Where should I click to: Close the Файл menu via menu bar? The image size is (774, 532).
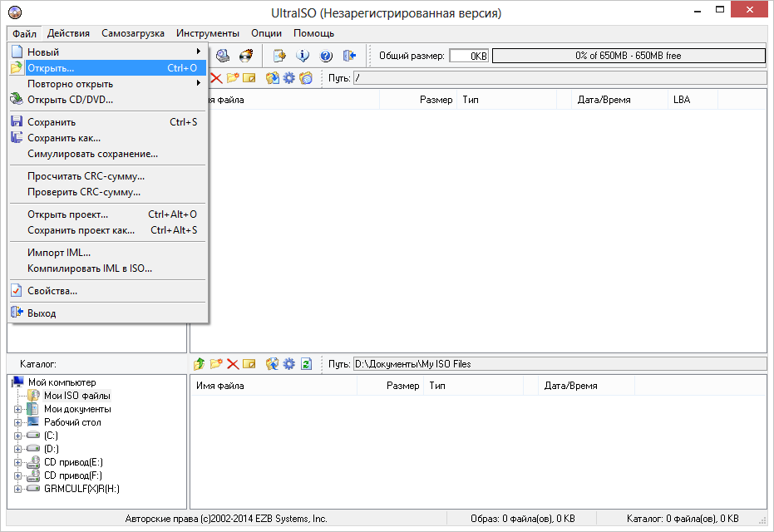[x=24, y=33]
